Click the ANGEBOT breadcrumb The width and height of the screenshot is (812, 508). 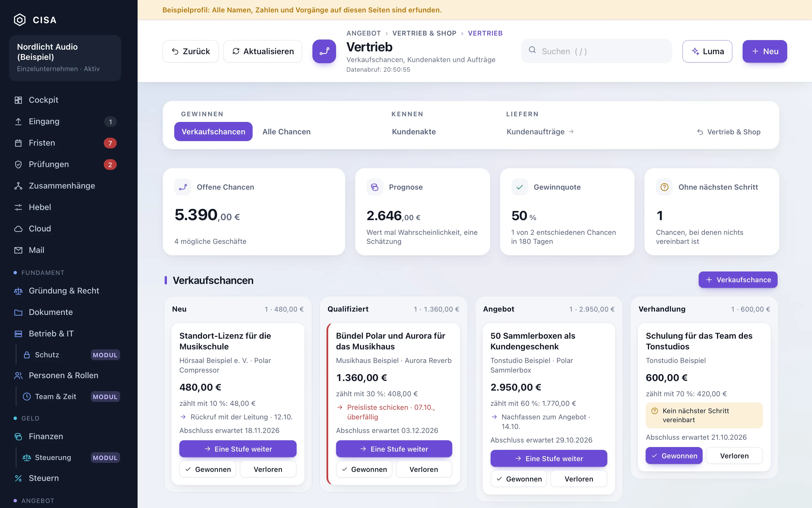tap(363, 33)
